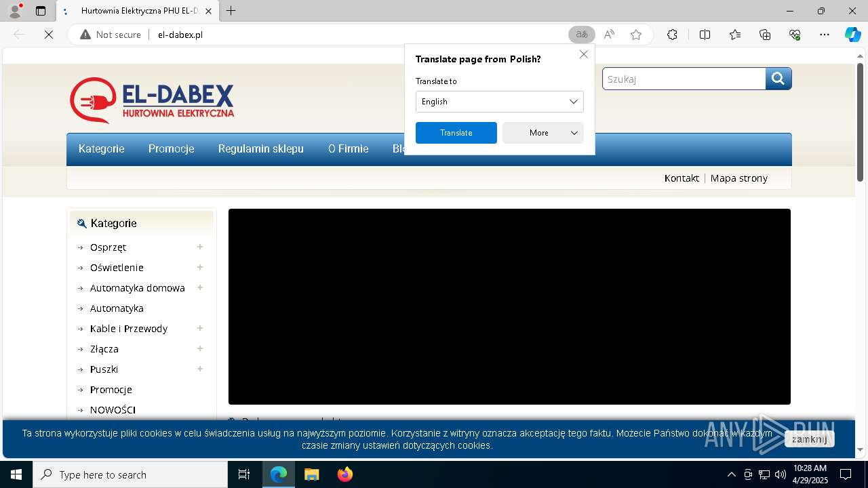This screenshot has height=488, width=868.
Task: Open the Copilot sidebar
Action: pyautogui.click(x=852, y=35)
